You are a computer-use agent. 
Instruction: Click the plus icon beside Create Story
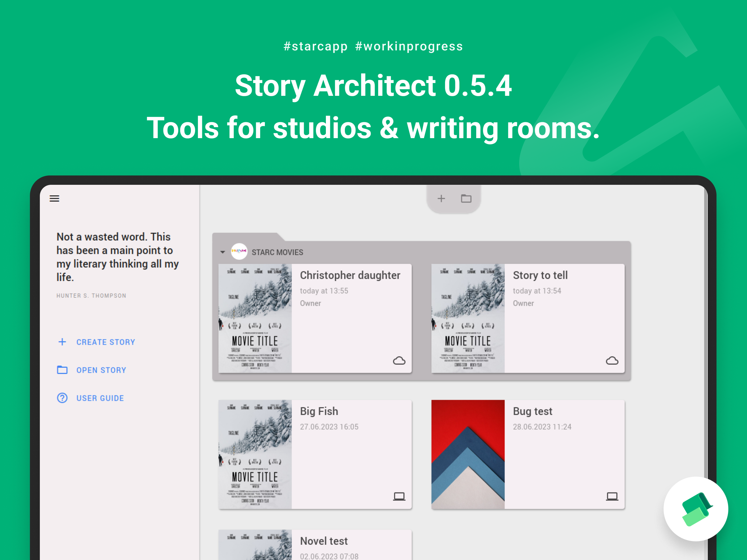click(62, 342)
